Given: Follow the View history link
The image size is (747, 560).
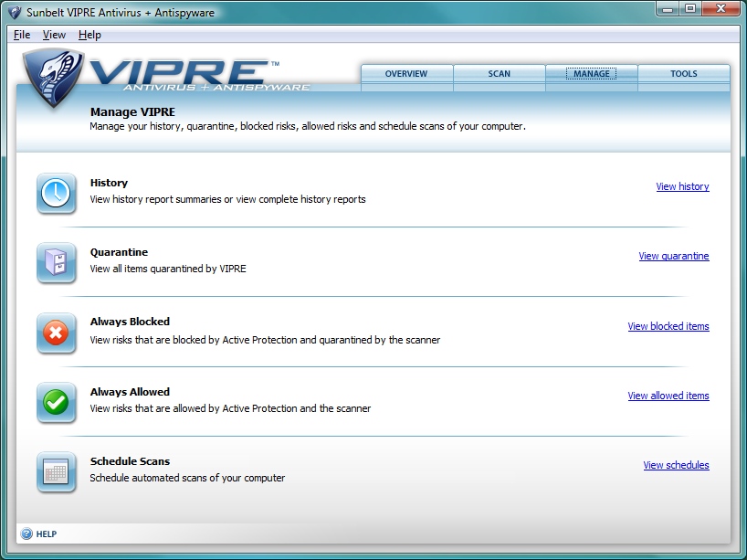Looking at the screenshot, I should (x=682, y=186).
